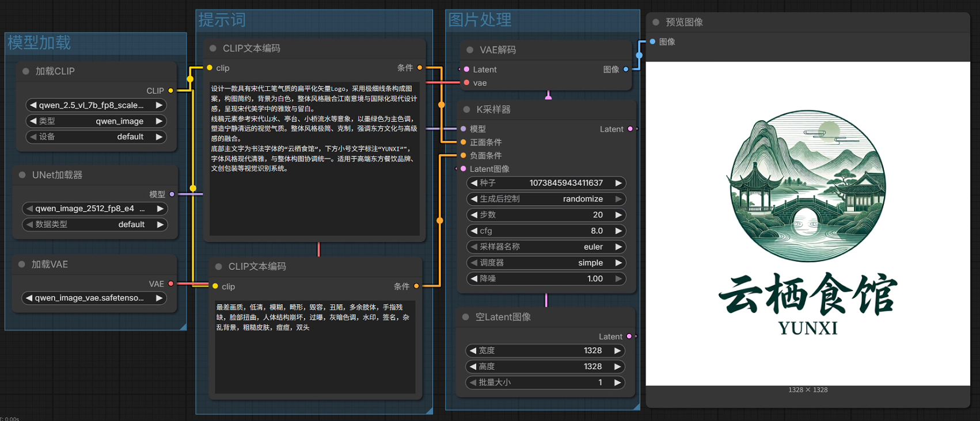Click the generated 云栖食馆 logo preview

pyautogui.click(x=808, y=223)
